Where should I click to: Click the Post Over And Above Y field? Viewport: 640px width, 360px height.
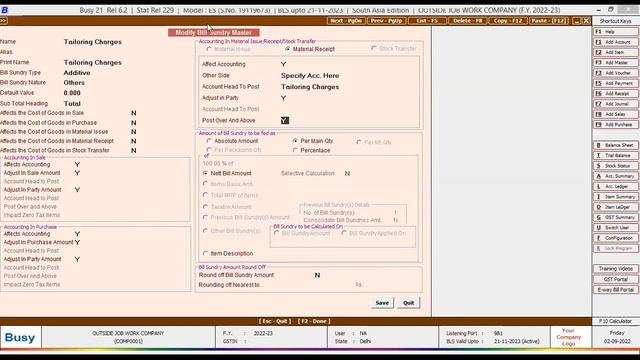[285, 120]
